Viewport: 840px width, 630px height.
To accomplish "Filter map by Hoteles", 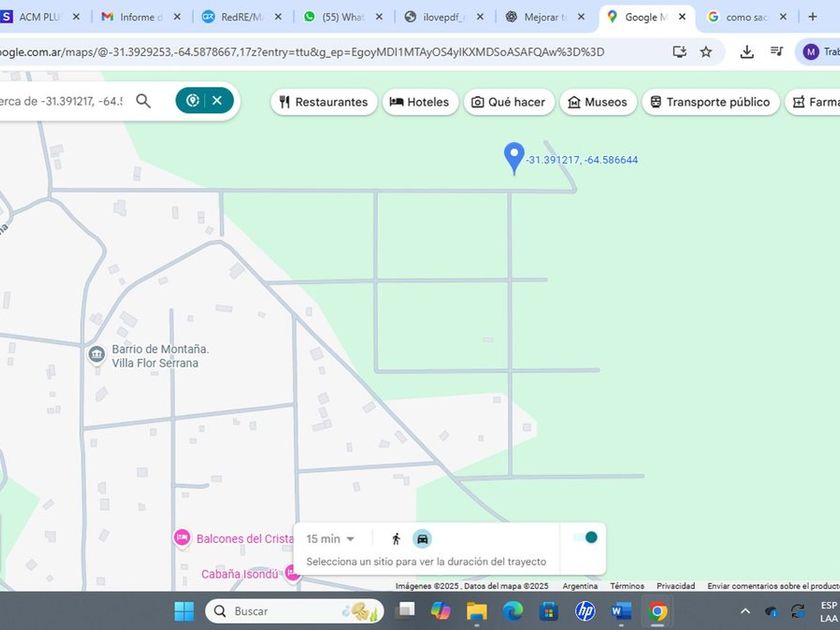I will tap(419, 102).
